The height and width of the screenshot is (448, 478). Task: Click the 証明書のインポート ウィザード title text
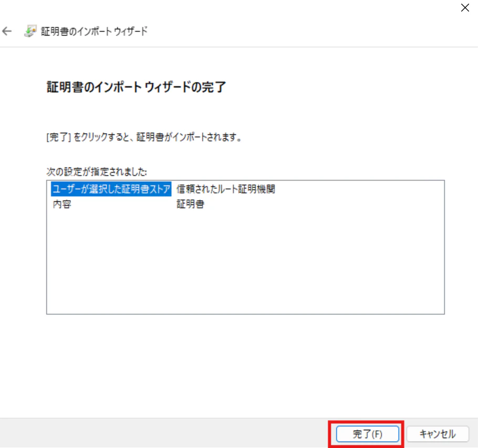[94, 31]
